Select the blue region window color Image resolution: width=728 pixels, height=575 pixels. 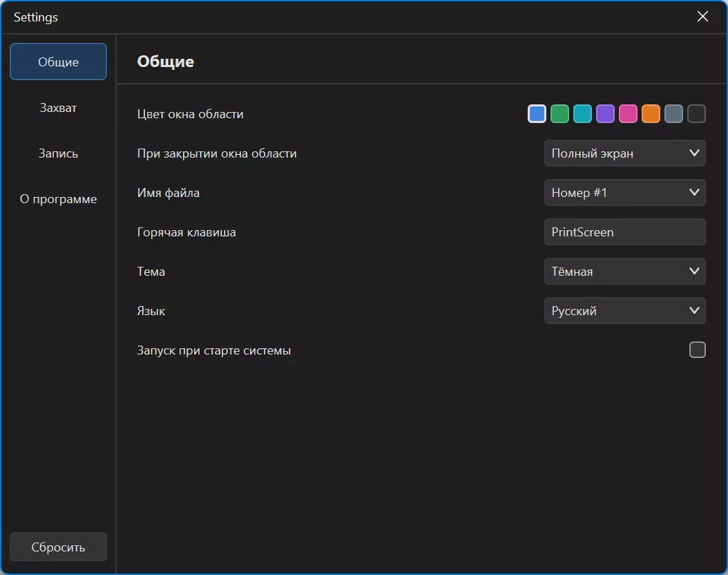click(537, 114)
